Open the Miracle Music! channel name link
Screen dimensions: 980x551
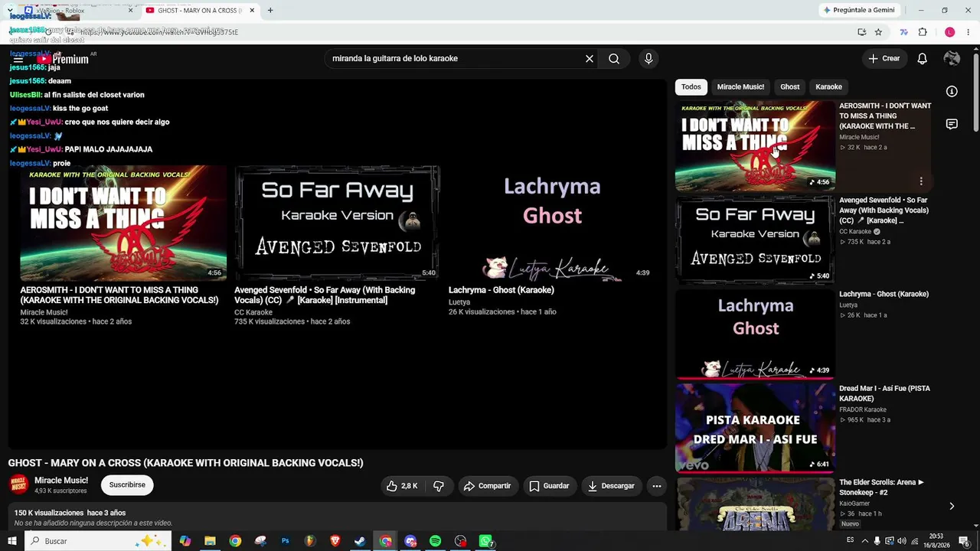pyautogui.click(x=61, y=481)
